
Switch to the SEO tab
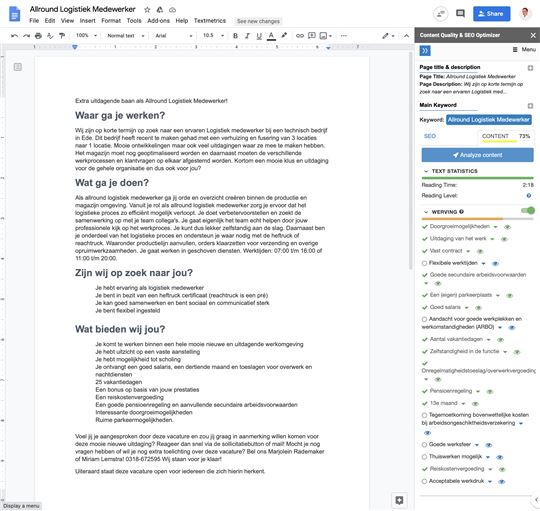click(430, 136)
